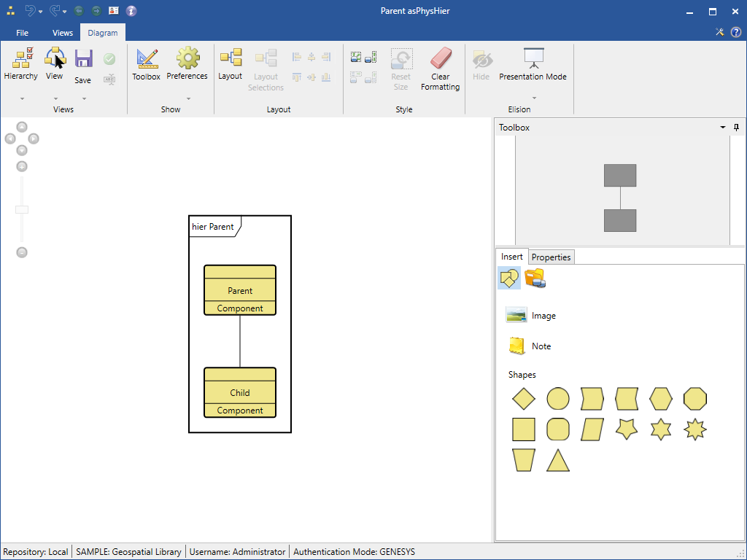Open the Toolbox panel options dropdown
This screenshot has width=747, height=560.
click(x=723, y=128)
